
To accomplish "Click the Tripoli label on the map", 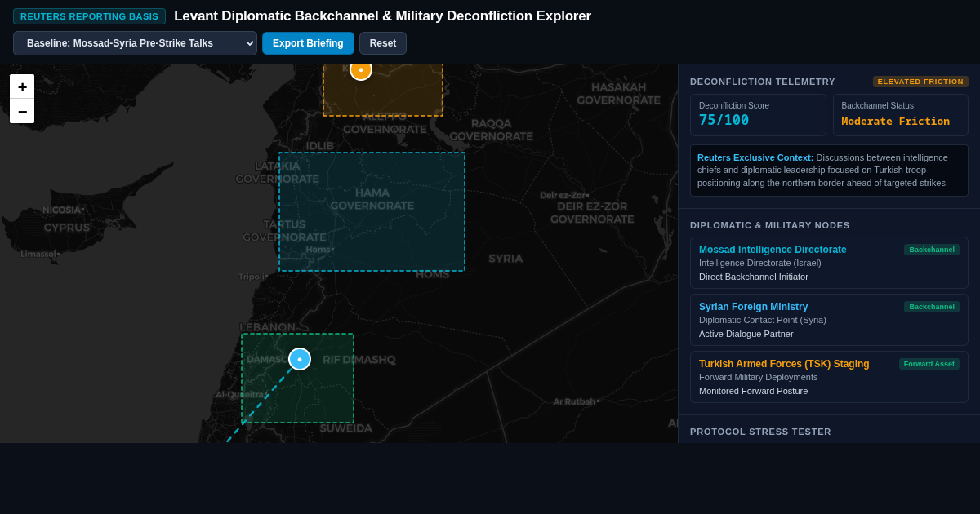I will click(253, 277).
